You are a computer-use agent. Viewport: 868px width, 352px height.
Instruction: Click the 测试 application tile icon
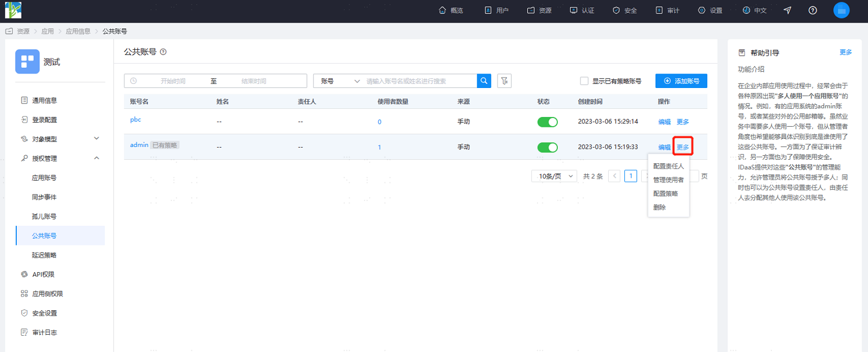27,61
